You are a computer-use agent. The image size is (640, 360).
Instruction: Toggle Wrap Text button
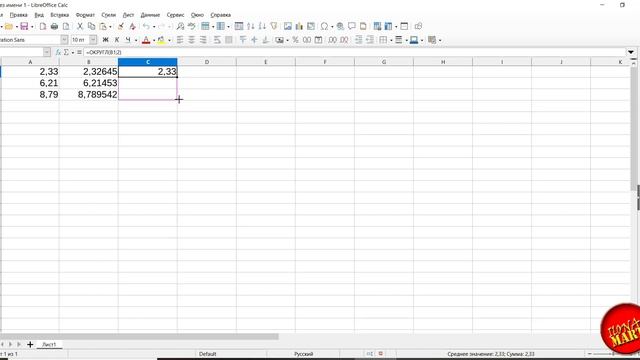217,40
